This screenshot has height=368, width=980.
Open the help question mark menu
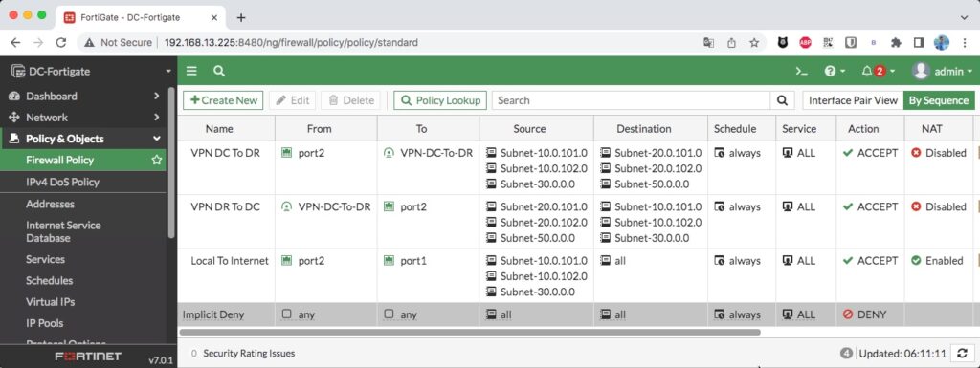(x=835, y=71)
